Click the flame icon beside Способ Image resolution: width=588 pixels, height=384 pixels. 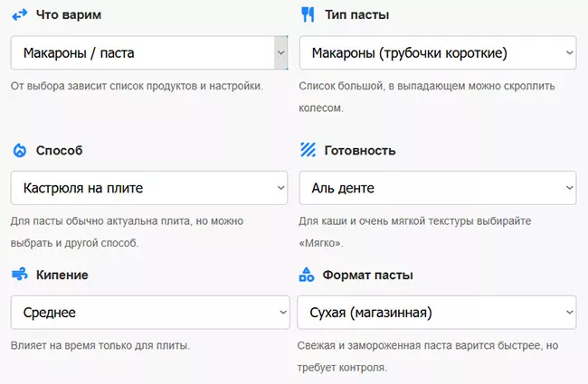pos(20,150)
